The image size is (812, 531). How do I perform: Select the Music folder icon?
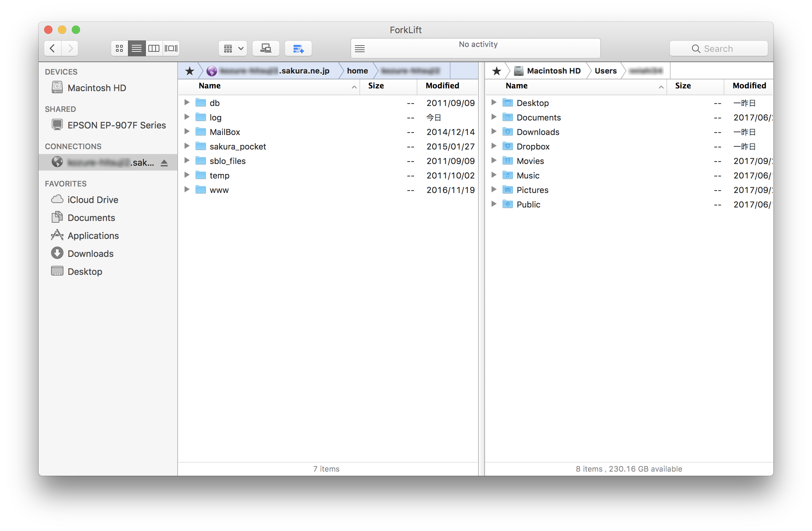508,175
